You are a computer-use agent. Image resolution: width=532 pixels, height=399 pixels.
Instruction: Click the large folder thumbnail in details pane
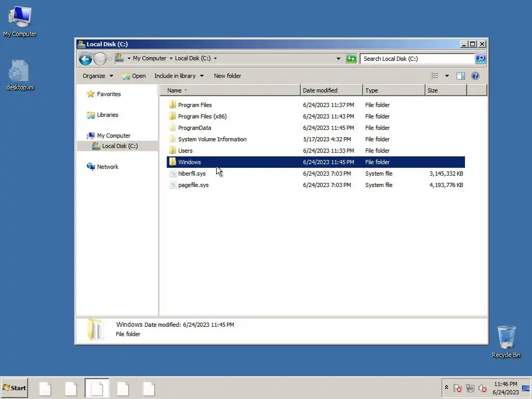tap(95, 329)
